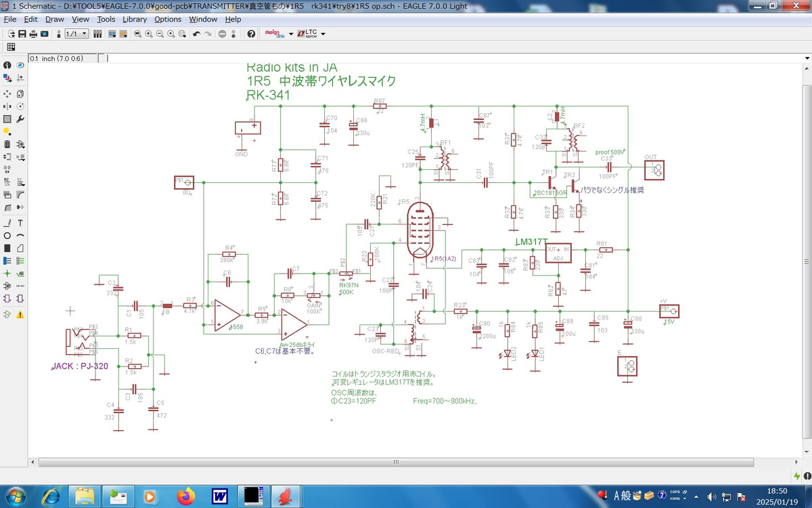Select the Group tool

[7, 119]
